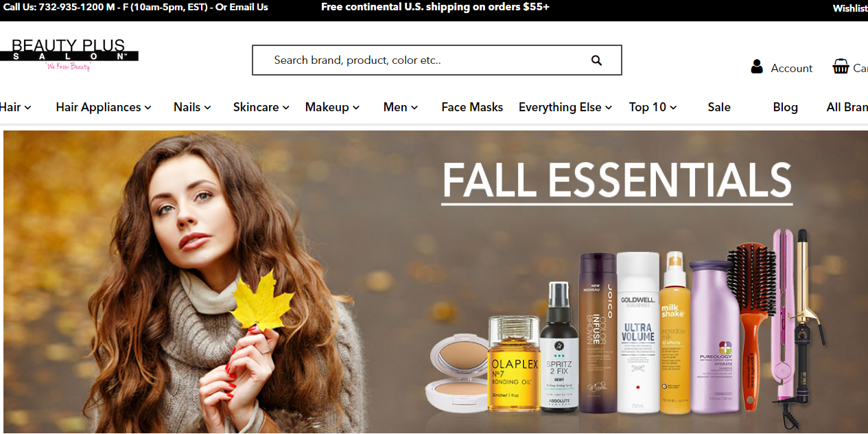Click the Wishlist link in top bar
This screenshot has height=434, width=868.
click(x=850, y=8)
